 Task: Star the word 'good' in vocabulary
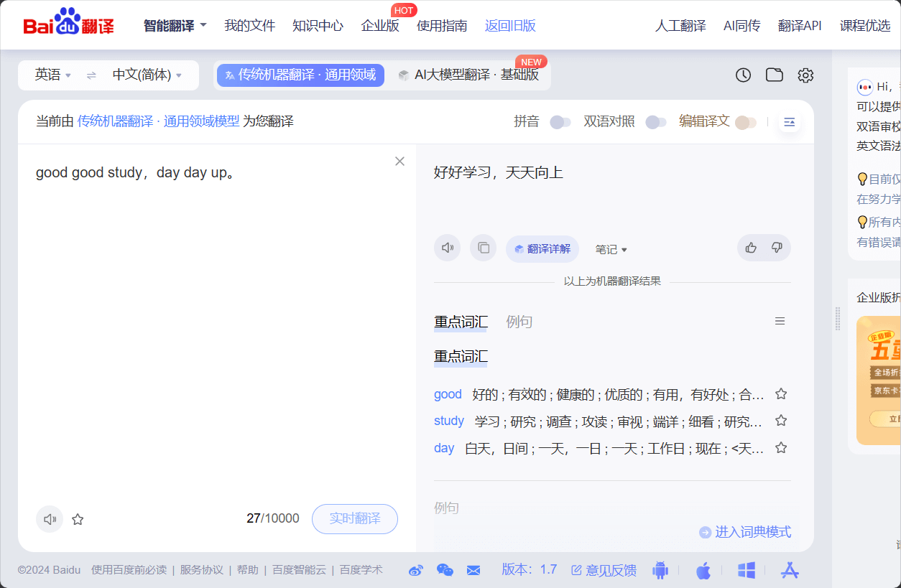point(781,394)
